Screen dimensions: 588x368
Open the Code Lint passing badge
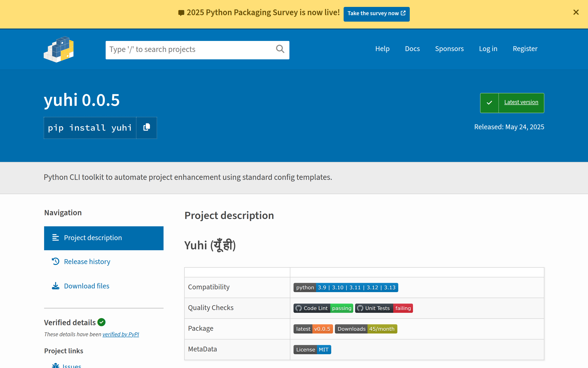(x=323, y=308)
